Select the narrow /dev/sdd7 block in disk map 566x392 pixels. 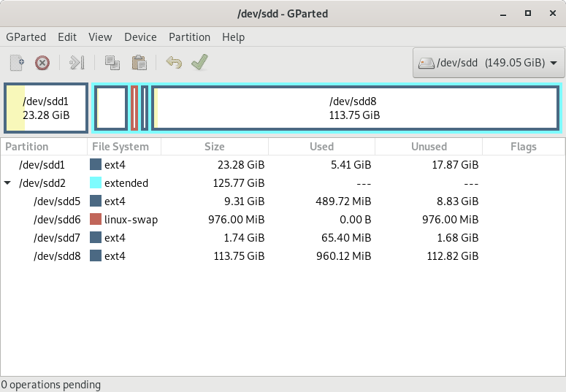coord(145,108)
